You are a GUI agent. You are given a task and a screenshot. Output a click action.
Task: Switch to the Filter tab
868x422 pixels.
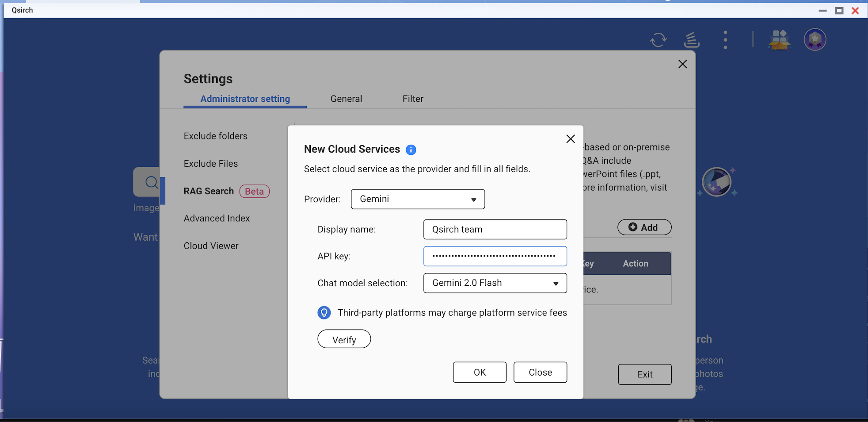click(x=413, y=99)
